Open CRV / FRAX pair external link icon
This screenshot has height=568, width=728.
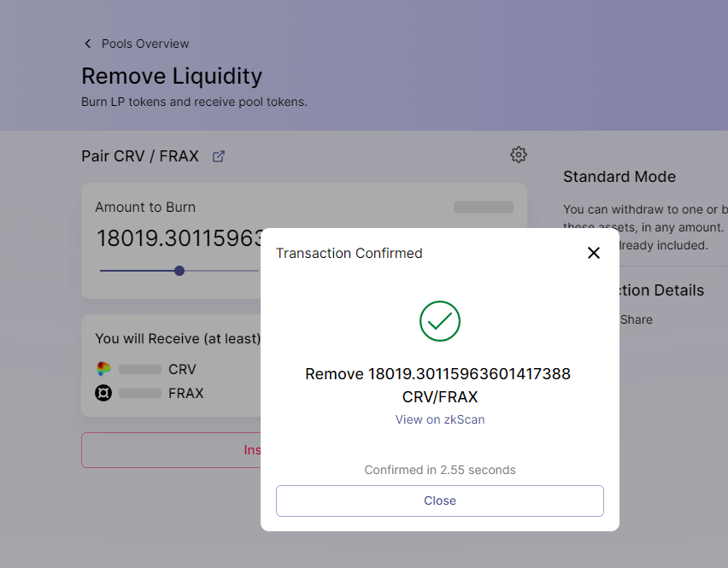pyautogui.click(x=219, y=156)
